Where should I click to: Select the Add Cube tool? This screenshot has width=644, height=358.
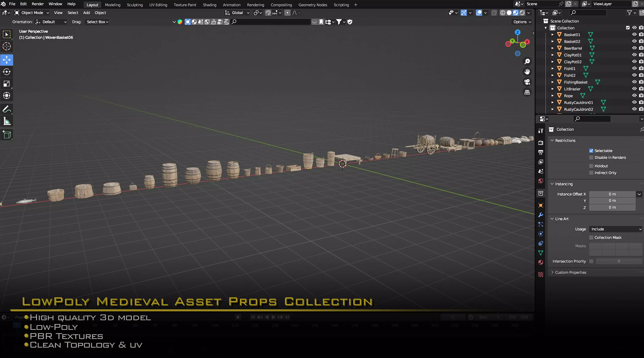pos(7,135)
